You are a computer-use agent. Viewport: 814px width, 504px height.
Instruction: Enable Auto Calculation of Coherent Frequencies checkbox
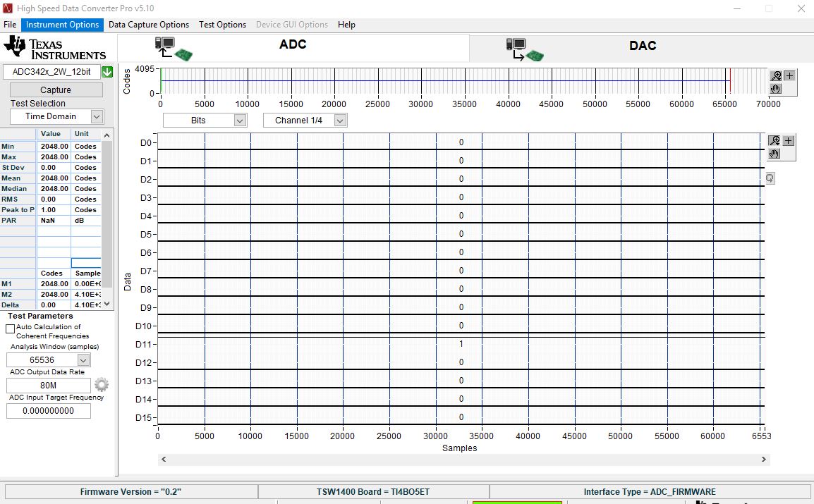point(10,328)
